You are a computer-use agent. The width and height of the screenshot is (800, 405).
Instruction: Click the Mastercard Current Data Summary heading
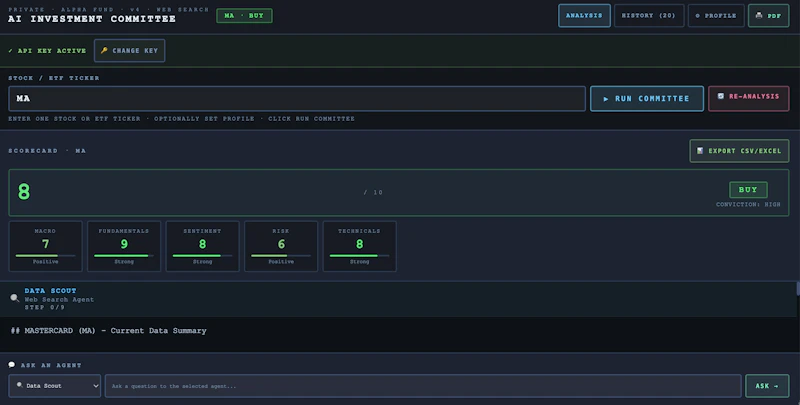pyautogui.click(x=109, y=331)
